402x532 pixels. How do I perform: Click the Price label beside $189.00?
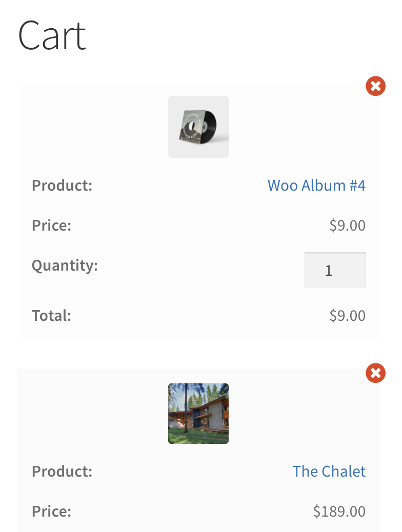(x=51, y=511)
